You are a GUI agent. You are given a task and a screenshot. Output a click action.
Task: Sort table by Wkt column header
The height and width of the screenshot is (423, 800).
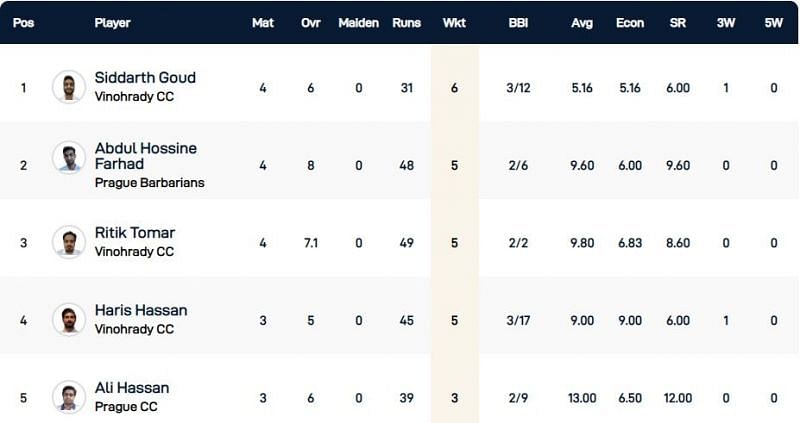coord(454,22)
